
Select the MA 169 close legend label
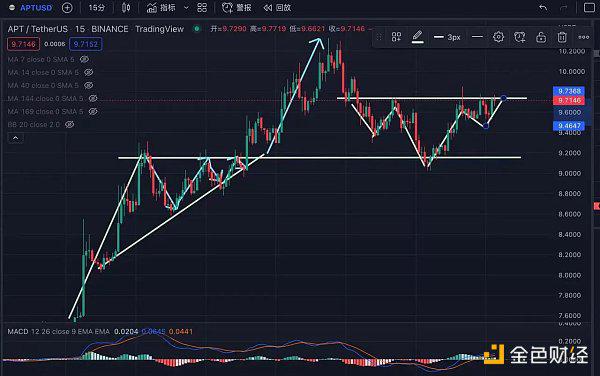(x=45, y=111)
